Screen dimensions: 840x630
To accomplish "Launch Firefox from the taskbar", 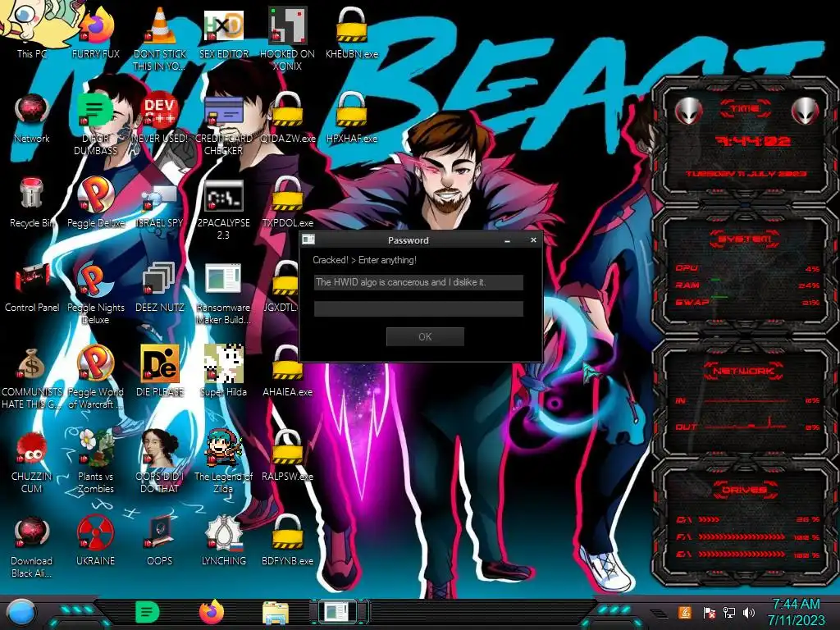I will click(212, 612).
